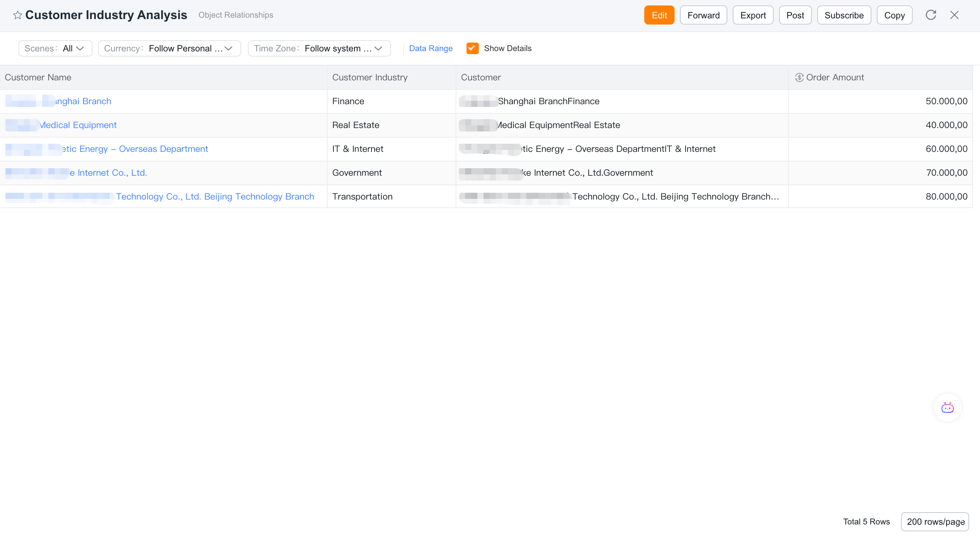Viewport: 980px width, 536px height.
Task: Open the Scenes dropdown
Action: (56, 48)
